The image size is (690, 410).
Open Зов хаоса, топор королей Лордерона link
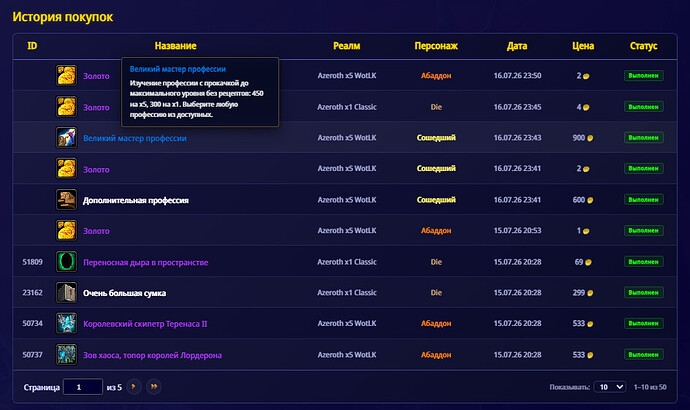(x=152, y=355)
